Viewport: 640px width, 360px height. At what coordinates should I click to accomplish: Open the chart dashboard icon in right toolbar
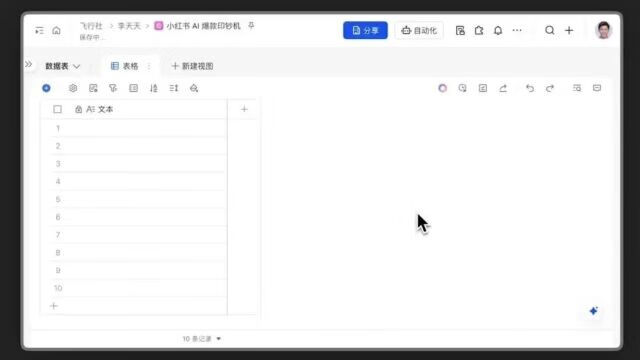(x=483, y=88)
